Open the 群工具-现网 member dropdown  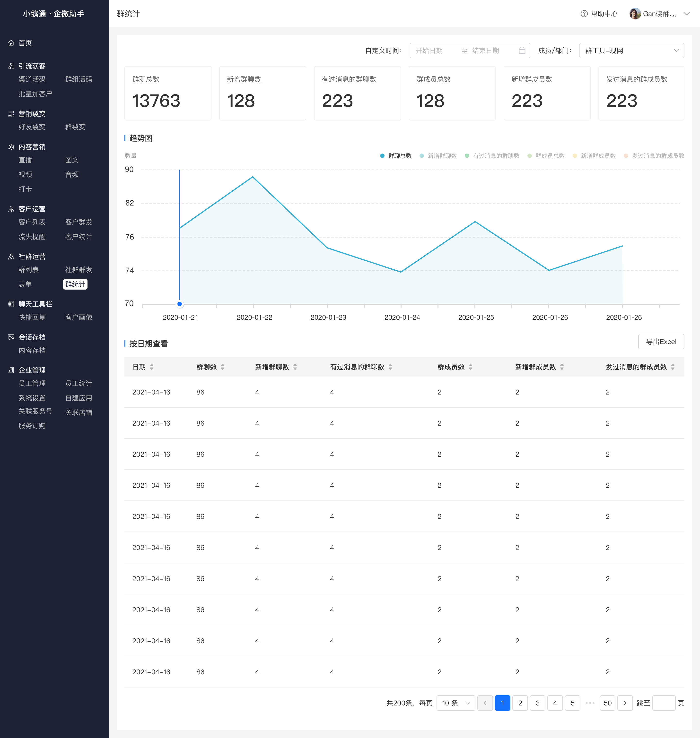tap(632, 50)
